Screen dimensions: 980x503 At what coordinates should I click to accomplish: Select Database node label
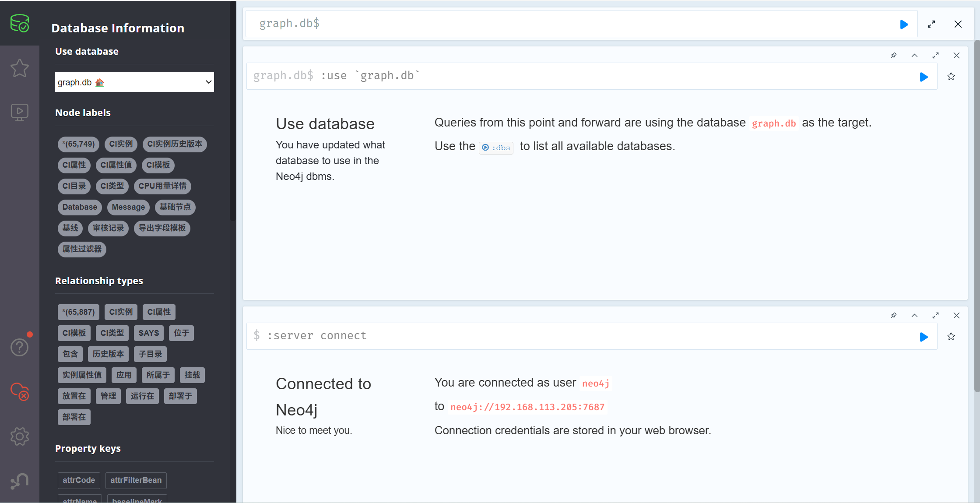[x=80, y=207]
